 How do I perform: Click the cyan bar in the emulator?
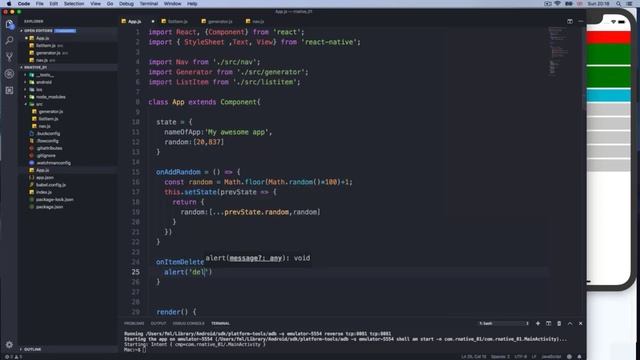point(609,96)
